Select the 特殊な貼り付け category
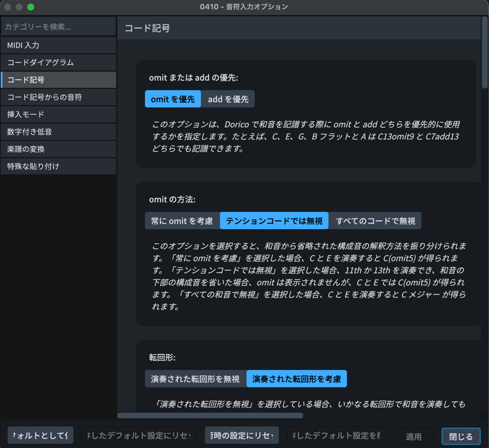The height and width of the screenshot is (448, 489). (x=58, y=166)
